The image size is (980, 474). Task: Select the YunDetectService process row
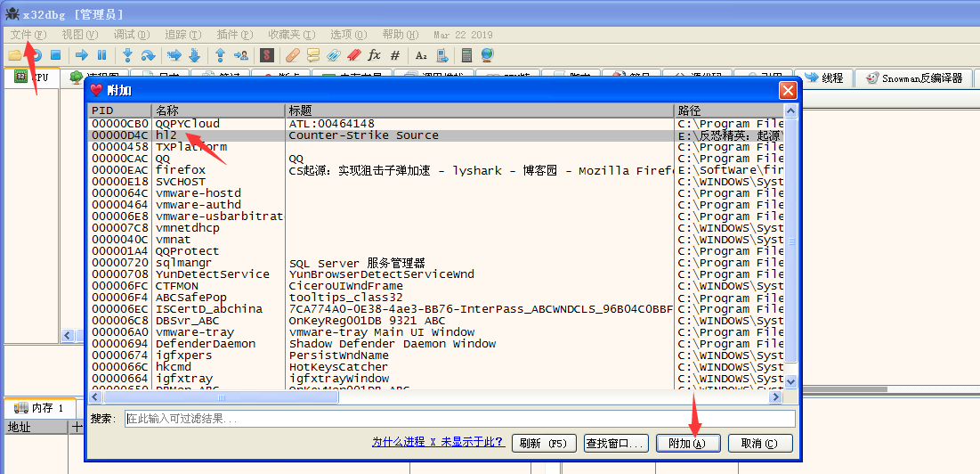tap(436, 274)
